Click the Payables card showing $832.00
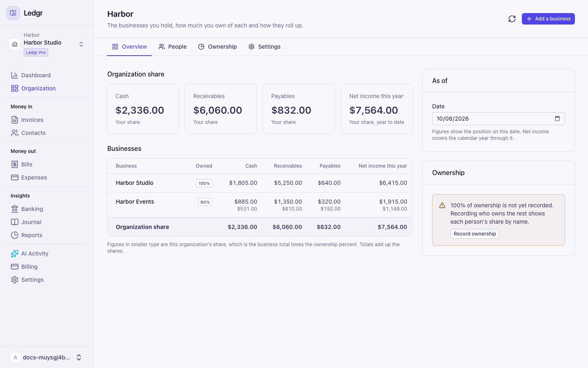This screenshot has height=368, width=588. pyautogui.click(x=299, y=109)
